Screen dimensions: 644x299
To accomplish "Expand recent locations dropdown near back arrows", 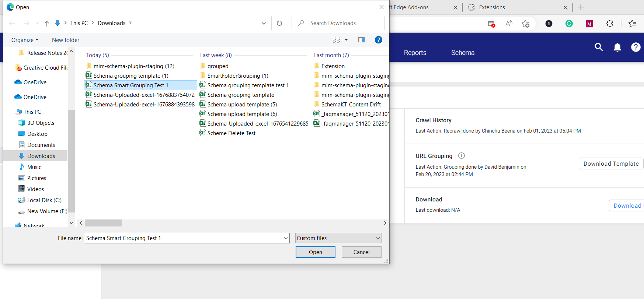I will coord(37,23).
